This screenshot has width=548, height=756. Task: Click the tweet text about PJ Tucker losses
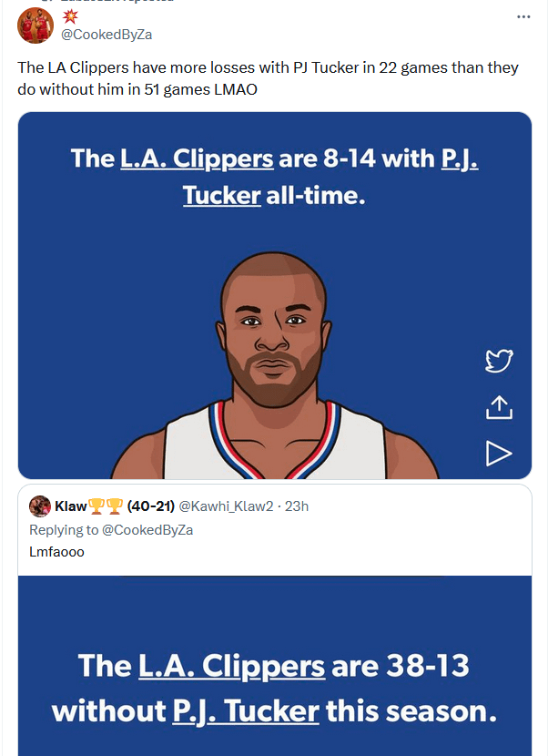pos(268,79)
